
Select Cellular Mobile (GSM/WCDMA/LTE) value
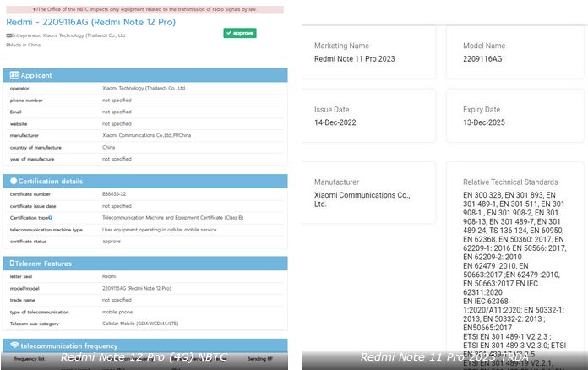140,324
